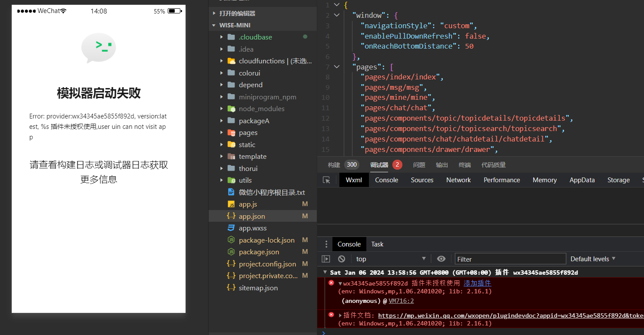The height and width of the screenshot is (335, 644).
Task: Click the 微信小程序根目录.txt file icon
Action: pyautogui.click(x=231, y=192)
